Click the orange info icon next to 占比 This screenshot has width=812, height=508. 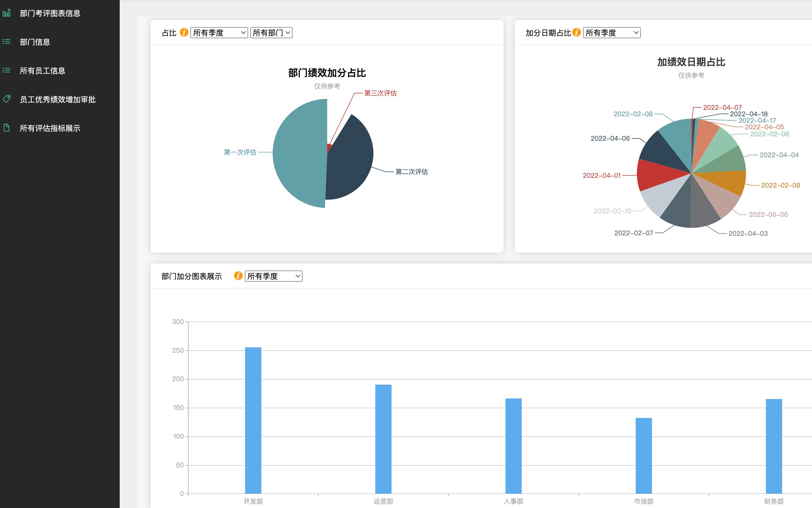[x=184, y=32]
